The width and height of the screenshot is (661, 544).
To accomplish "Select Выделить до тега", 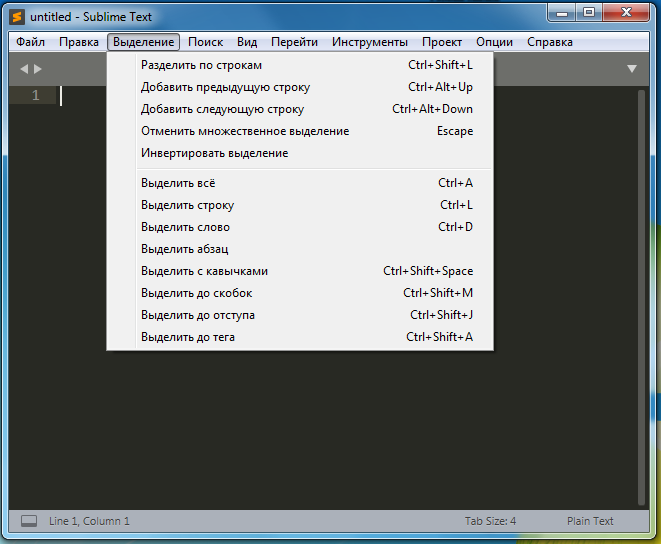I will coord(300,337).
